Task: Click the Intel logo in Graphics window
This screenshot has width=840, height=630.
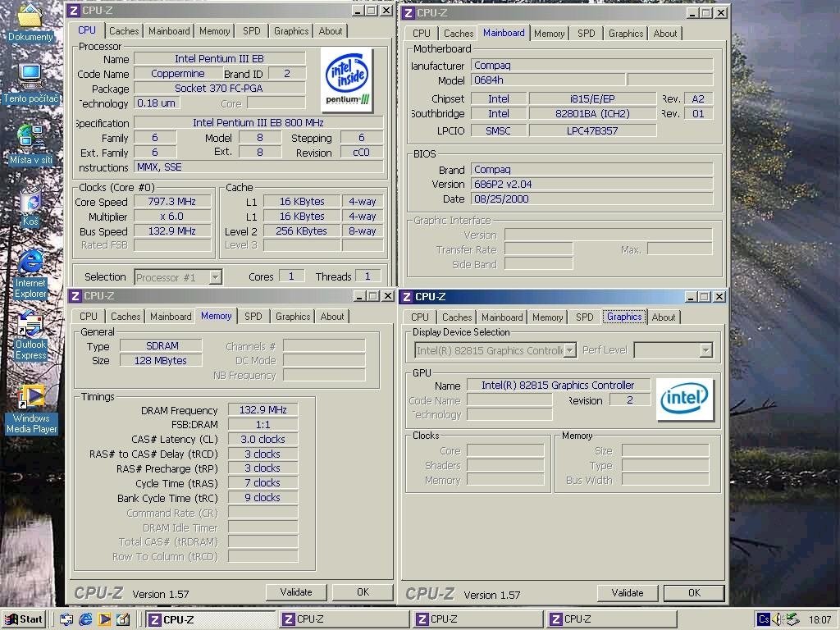Action: [685, 399]
